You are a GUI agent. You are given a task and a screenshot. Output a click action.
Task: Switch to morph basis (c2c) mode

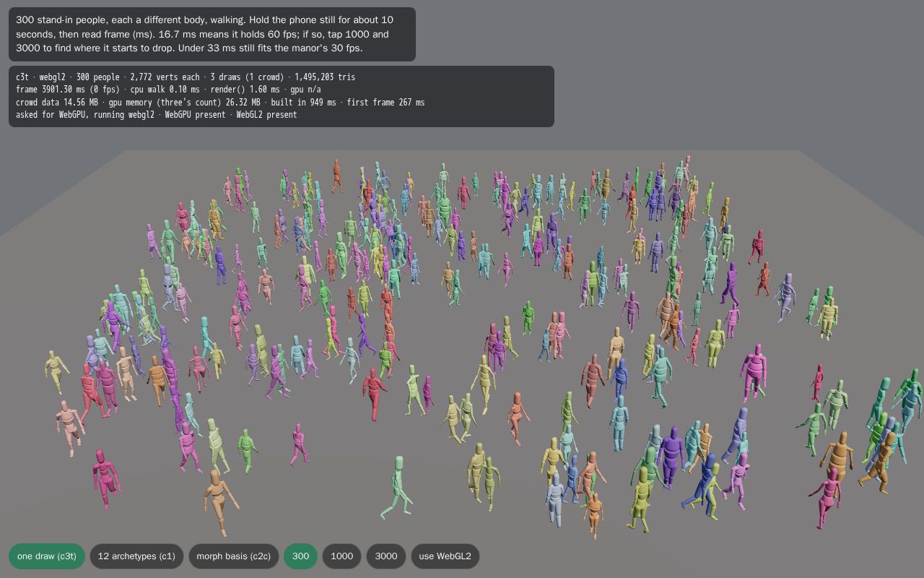[x=233, y=556]
